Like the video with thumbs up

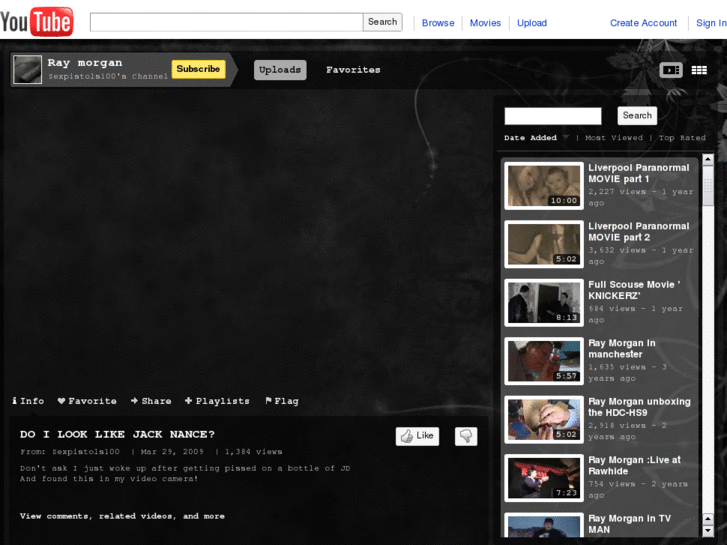tap(417, 436)
